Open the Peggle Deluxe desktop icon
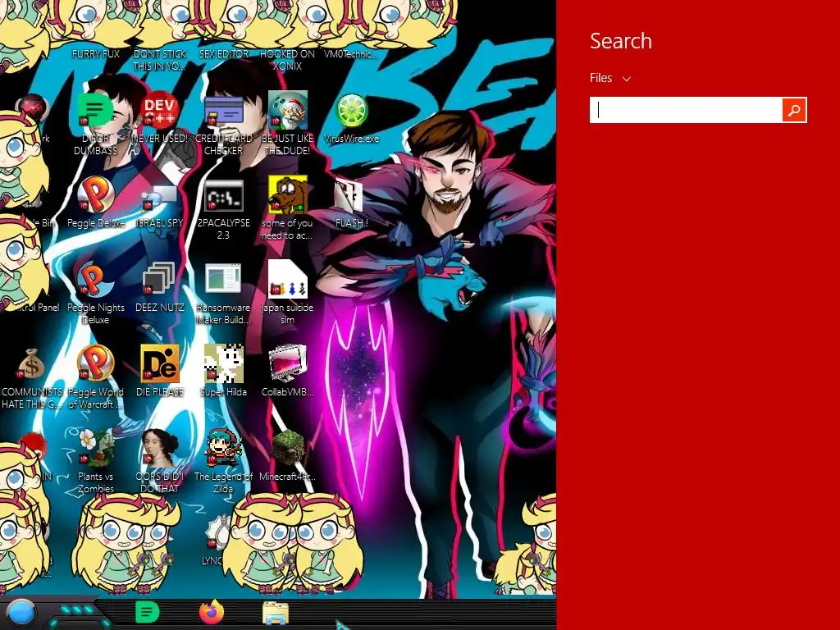This screenshot has height=630, width=840. [95, 194]
